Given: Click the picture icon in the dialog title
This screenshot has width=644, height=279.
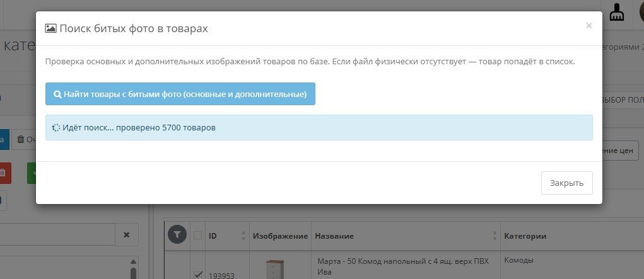Looking at the screenshot, I should (x=51, y=29).
